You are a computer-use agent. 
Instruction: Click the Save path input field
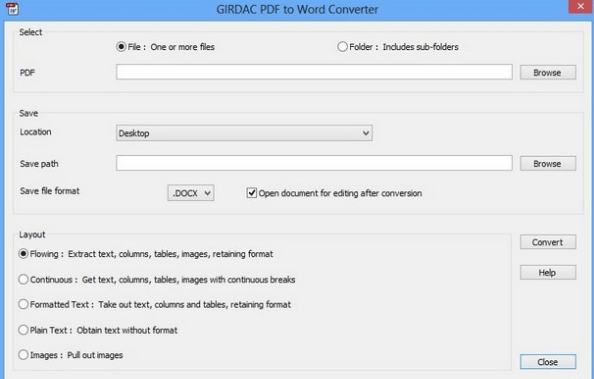tap(314, 163)
